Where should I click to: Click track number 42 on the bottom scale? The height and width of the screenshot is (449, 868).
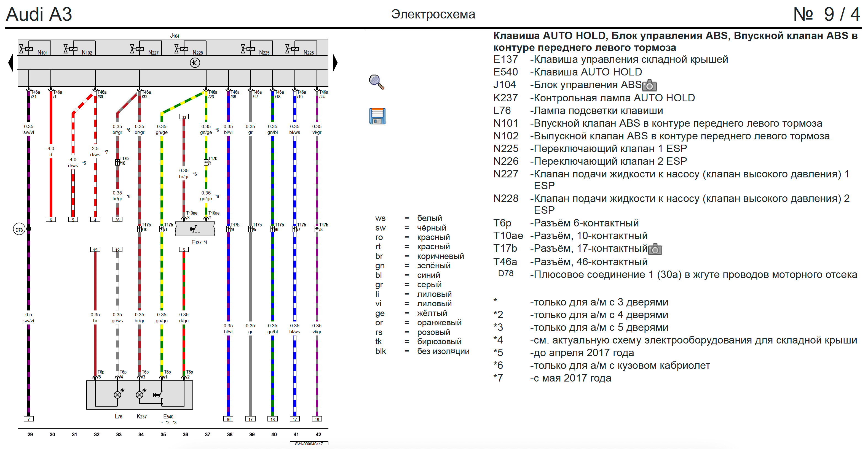click(318, 434)
